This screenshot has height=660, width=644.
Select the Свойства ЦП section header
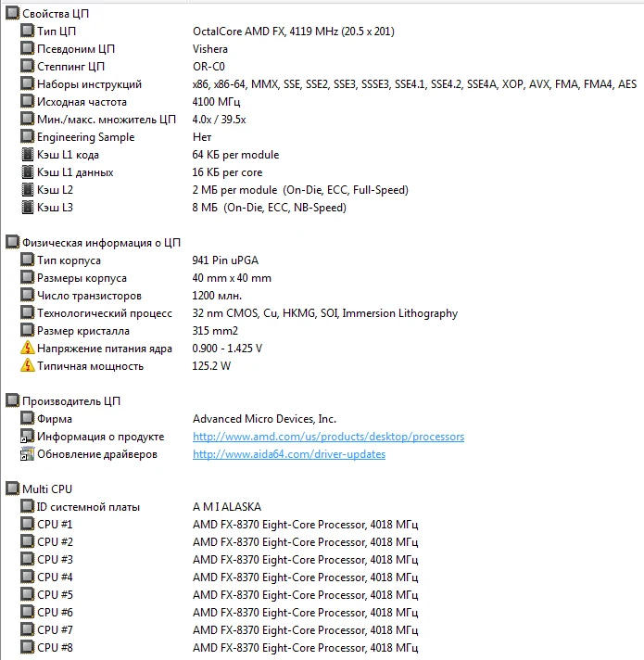[56, 14]
